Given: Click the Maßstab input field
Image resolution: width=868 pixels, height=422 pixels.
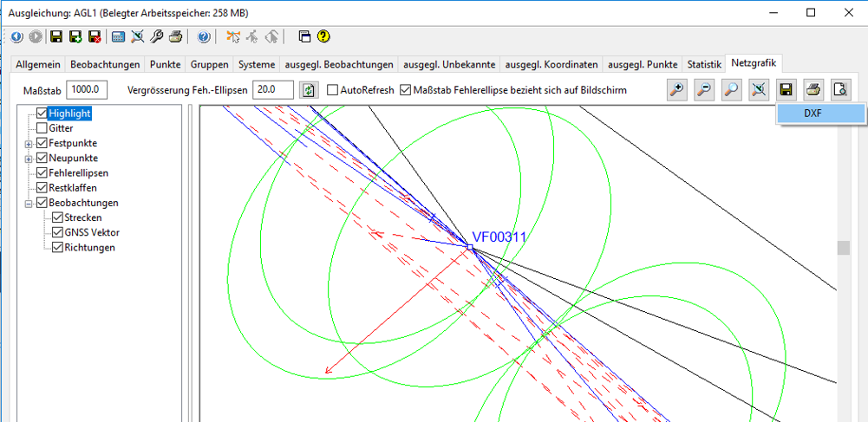Looking at the screenshot, I should (x=87, y=90).
